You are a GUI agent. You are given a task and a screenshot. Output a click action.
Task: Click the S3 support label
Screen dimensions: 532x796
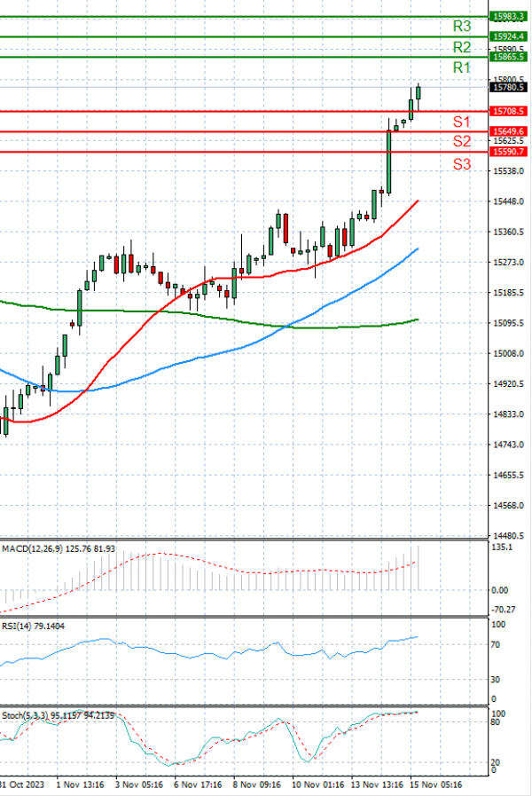coord(461,164)
